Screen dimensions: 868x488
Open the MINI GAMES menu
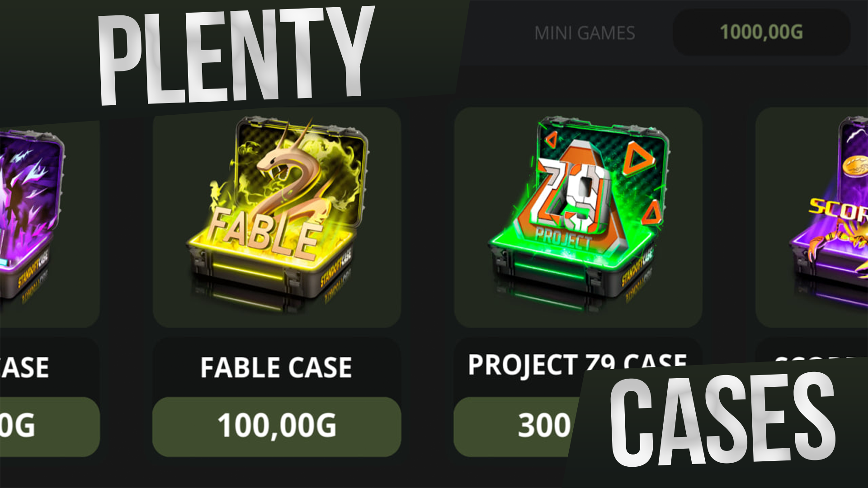click(585, 33)
